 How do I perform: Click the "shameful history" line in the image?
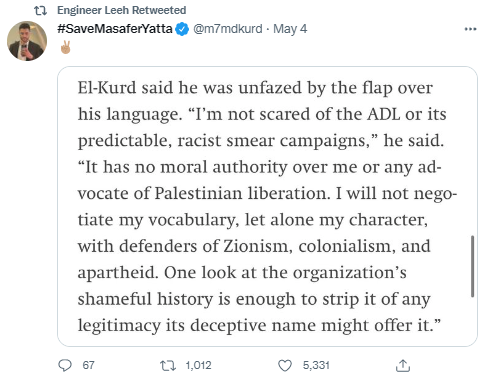click(x=254, y=299)
